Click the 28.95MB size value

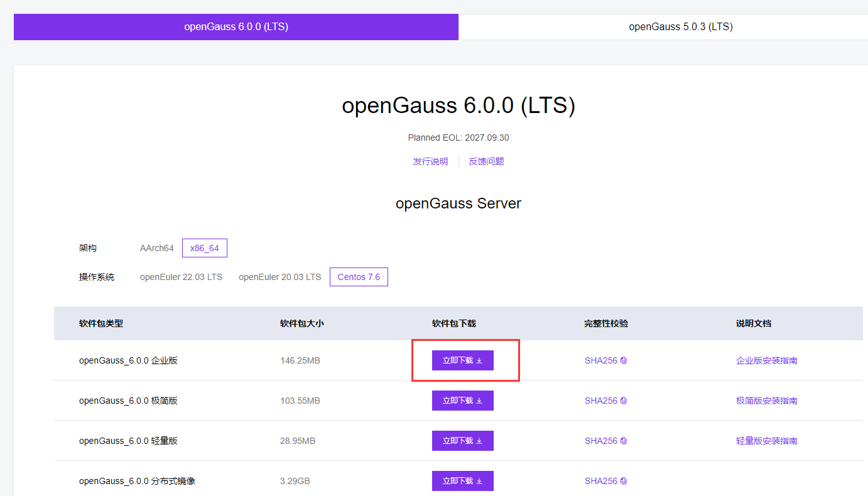tap(298, 441)
